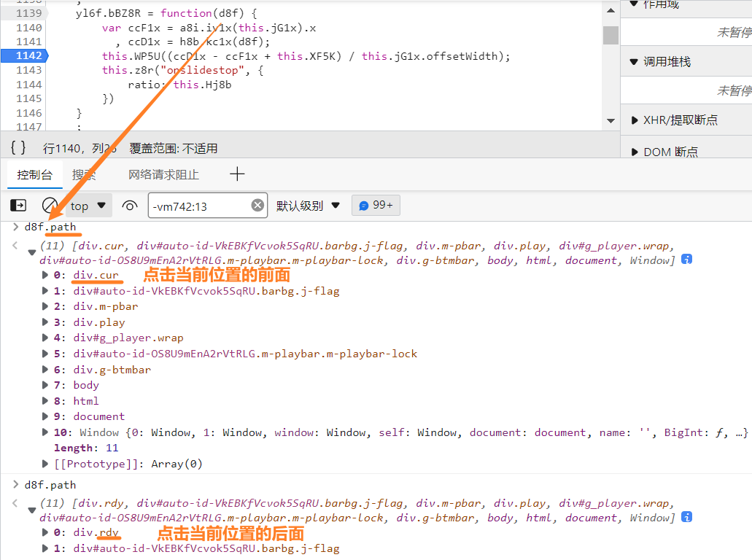Expand item 5: m-playbar-lock div
The image size is (752, 560).
44,354
